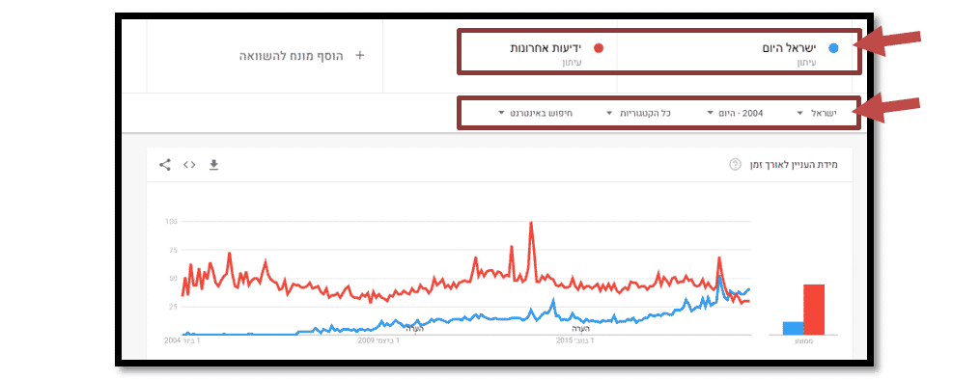Expand the חיפוש באינטרנט search type dropdown
Screen dimensions: 980x380
click(x=536, y=114)
